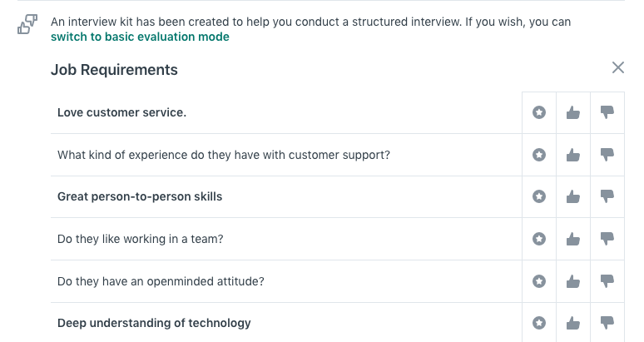The width and height of the screenshot is (644, 342).
Task: Thumbs up Love customer service
Action: [x=573, y=112]
